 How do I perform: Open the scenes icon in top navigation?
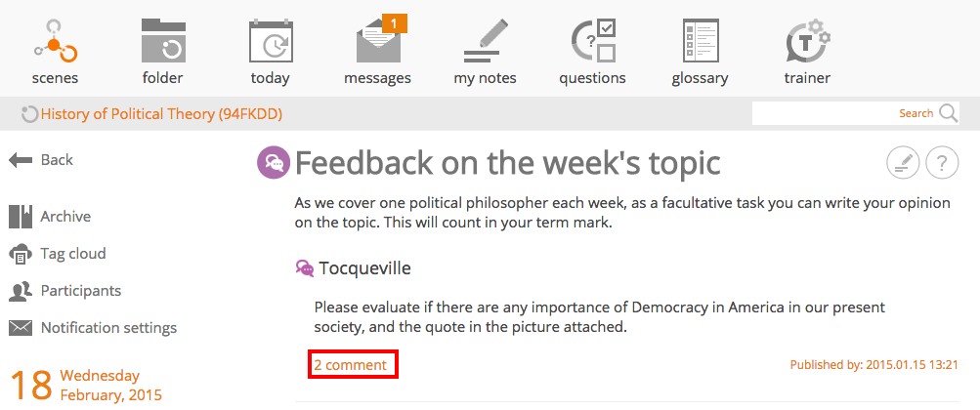(x=55, y=41)
